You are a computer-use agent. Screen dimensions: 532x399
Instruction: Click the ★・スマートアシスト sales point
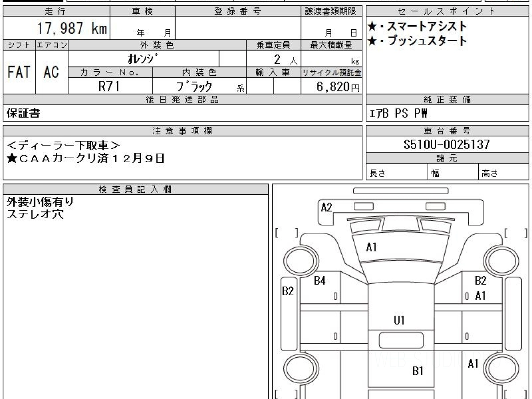(x=417, y=27)
